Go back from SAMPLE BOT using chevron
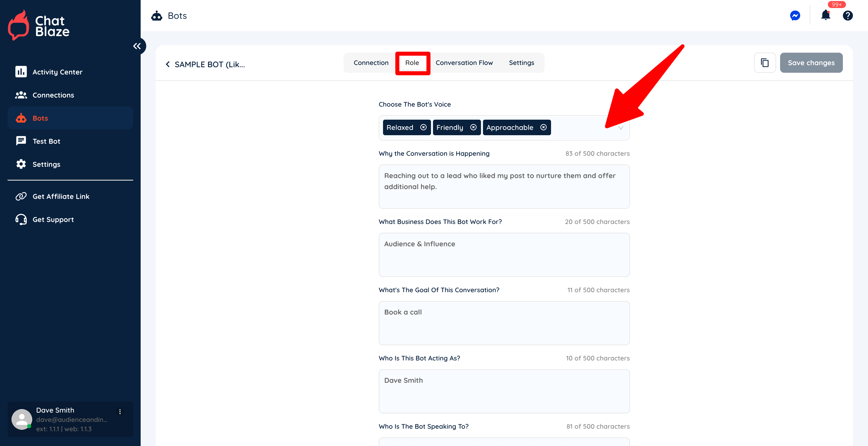The width and height of the screenshot is (868, 446). 168,64
